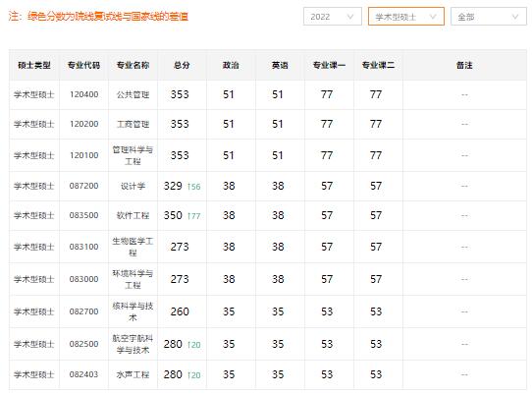Click the green 120 indicator for 水声工程

pos(193,375)
